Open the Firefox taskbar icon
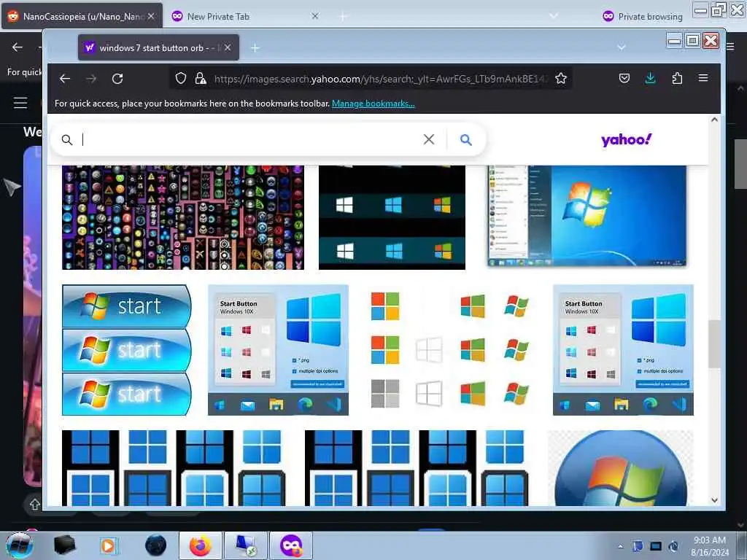 click(x=200, y=545)
